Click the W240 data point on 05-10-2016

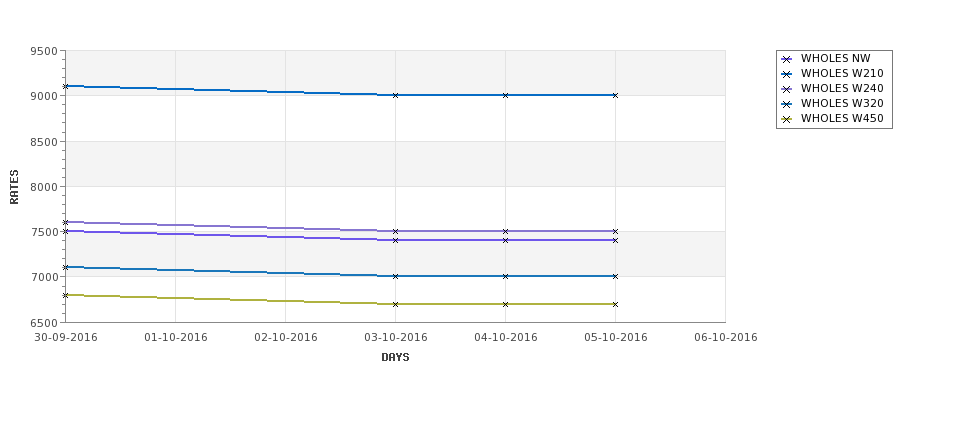(615, 231)
